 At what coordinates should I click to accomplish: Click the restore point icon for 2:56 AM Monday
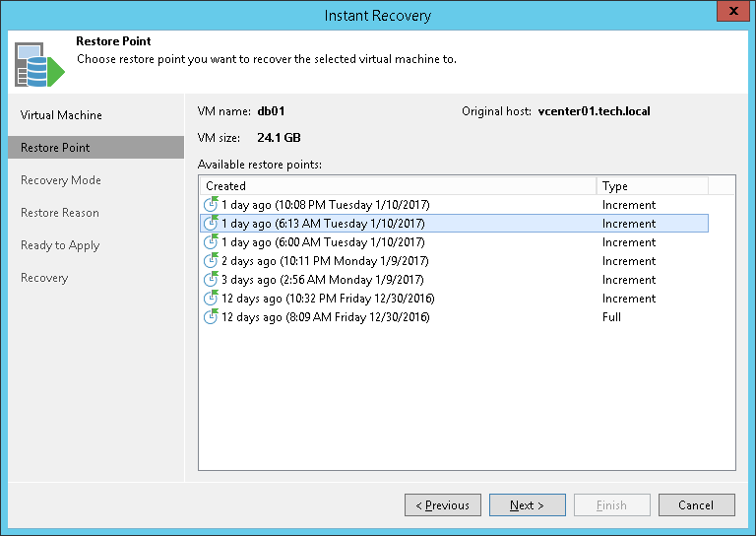pyautogui.click(x=210, y=280)
